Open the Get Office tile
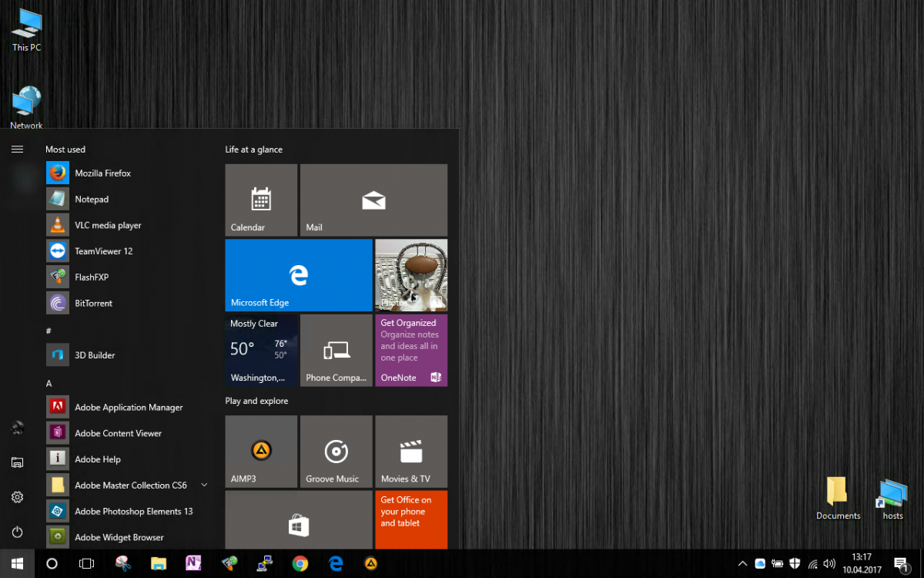The image size is (924, 578). click(x=411, y=519)
